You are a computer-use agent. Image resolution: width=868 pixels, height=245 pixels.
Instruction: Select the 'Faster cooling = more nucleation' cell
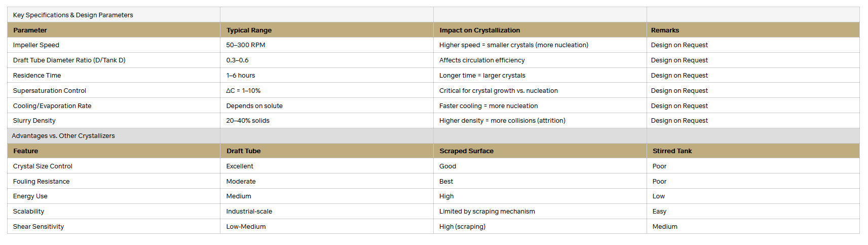pos(488,106)
